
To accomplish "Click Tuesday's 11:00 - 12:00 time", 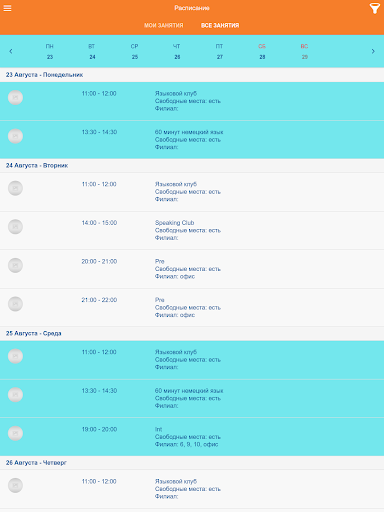I will tap(99, 184).
